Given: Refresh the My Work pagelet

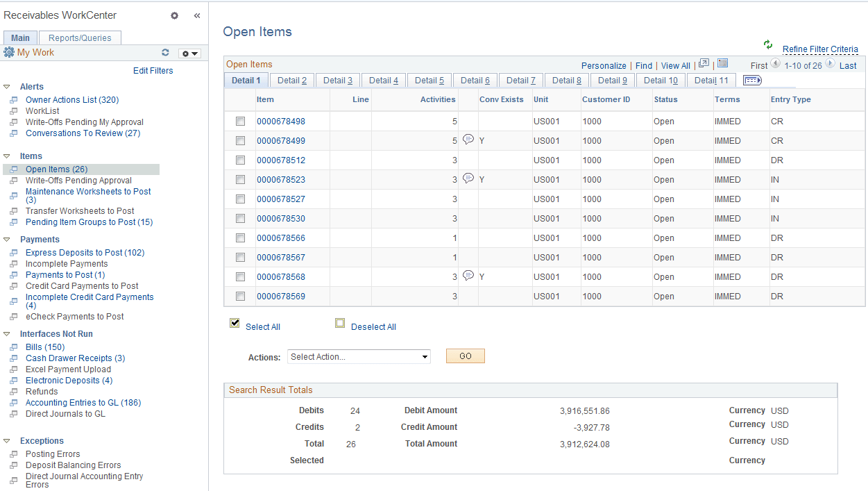Looking at the screenshot, I should (165, 52).
